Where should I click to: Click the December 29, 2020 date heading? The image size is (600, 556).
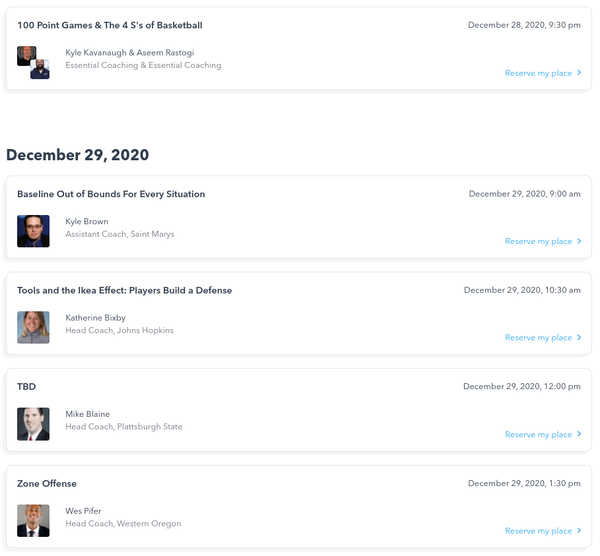(x=78, y=155)
